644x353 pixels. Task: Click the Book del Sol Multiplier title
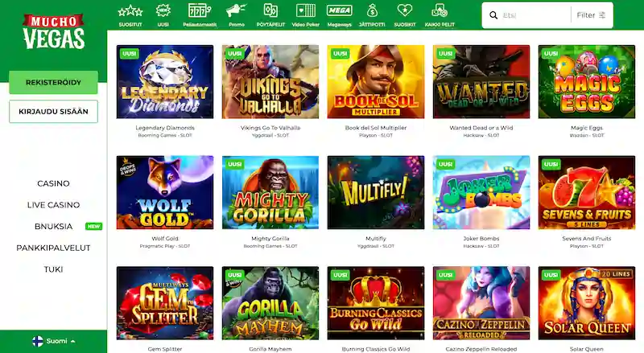(376, 128)
